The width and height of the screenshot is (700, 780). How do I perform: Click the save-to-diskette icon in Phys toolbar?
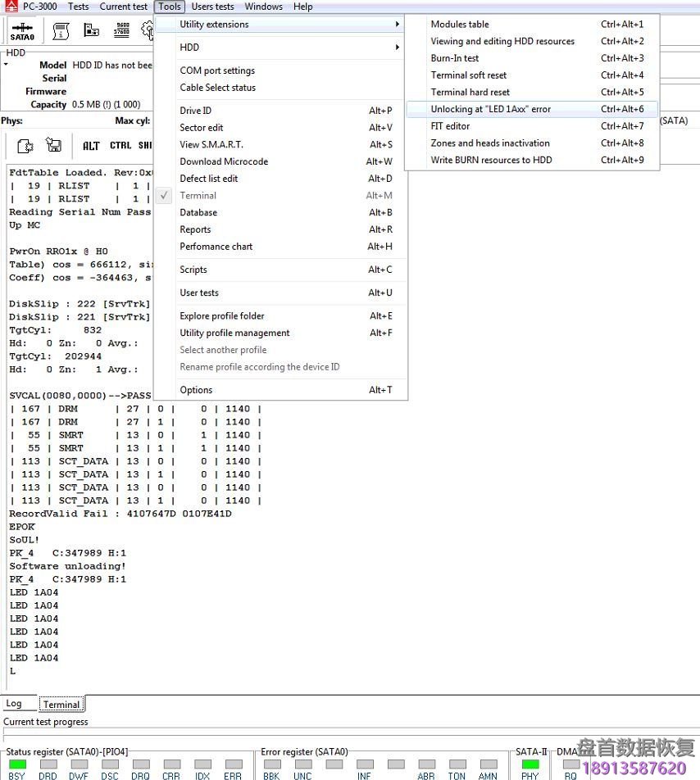point(53,144)
